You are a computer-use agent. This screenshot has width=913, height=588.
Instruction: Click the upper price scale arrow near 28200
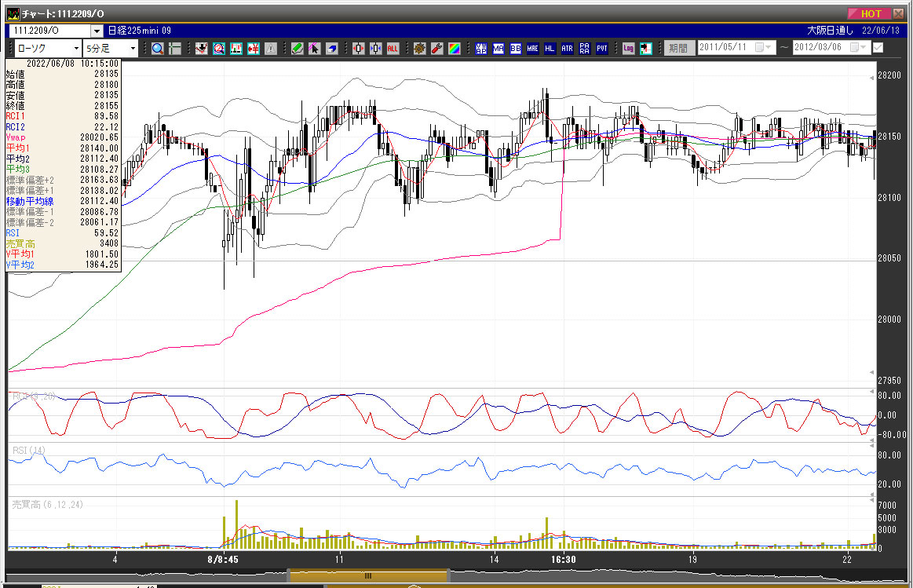pos(871,78)
